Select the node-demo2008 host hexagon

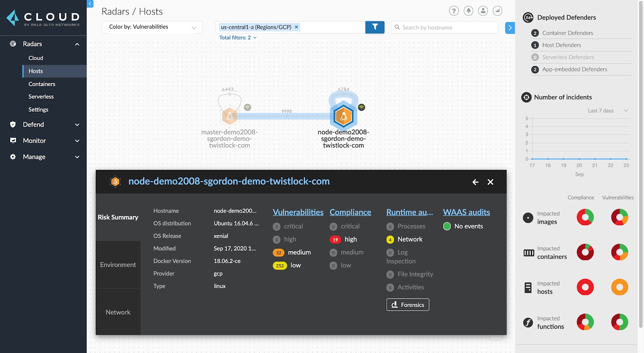[343, 116]
